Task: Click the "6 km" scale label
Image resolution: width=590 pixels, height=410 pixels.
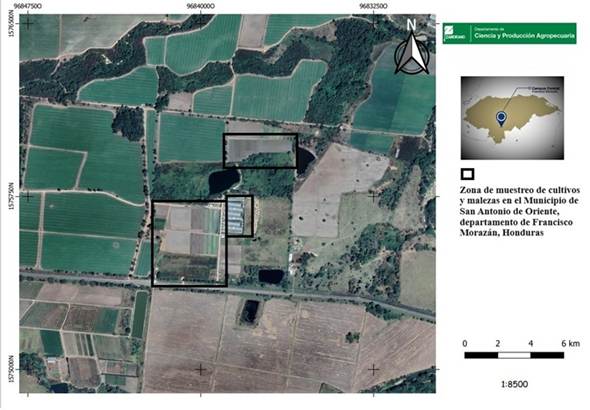Action: coord(571,343)
